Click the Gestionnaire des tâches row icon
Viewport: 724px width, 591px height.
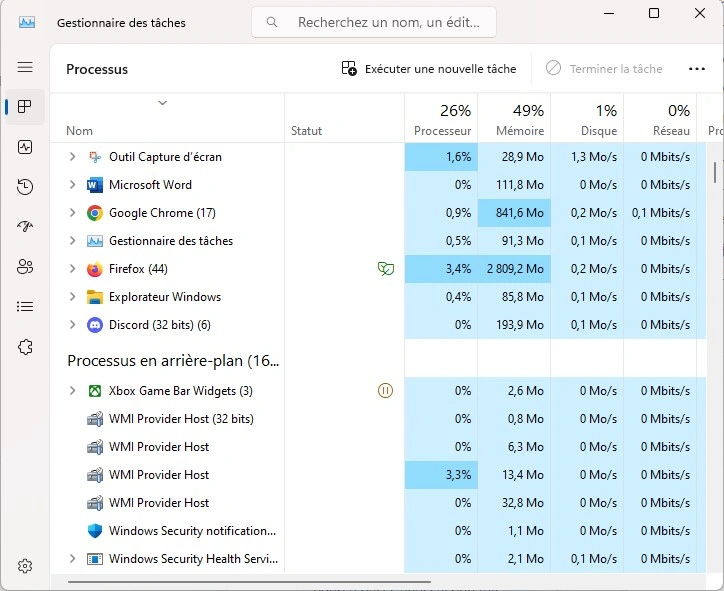95,241
